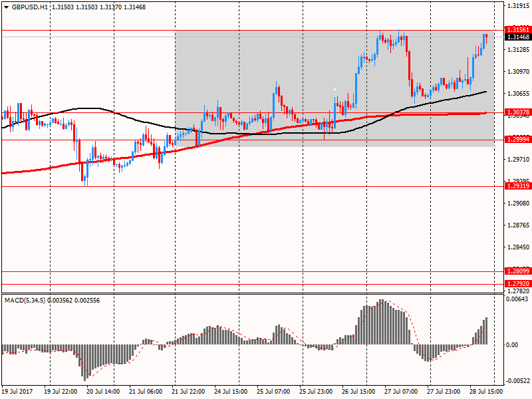
Task: Click the 0.00643 MACD scale label
Action: tap(517, 299)
